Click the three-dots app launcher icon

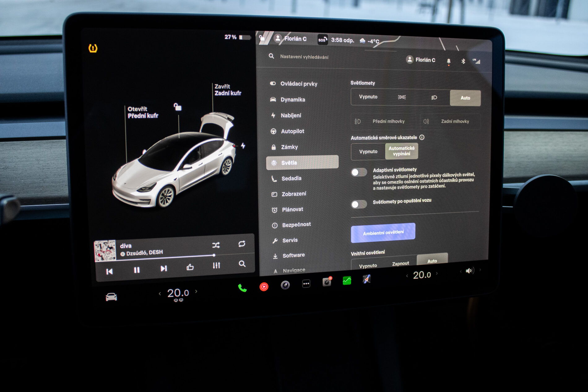tap(306, 284)
